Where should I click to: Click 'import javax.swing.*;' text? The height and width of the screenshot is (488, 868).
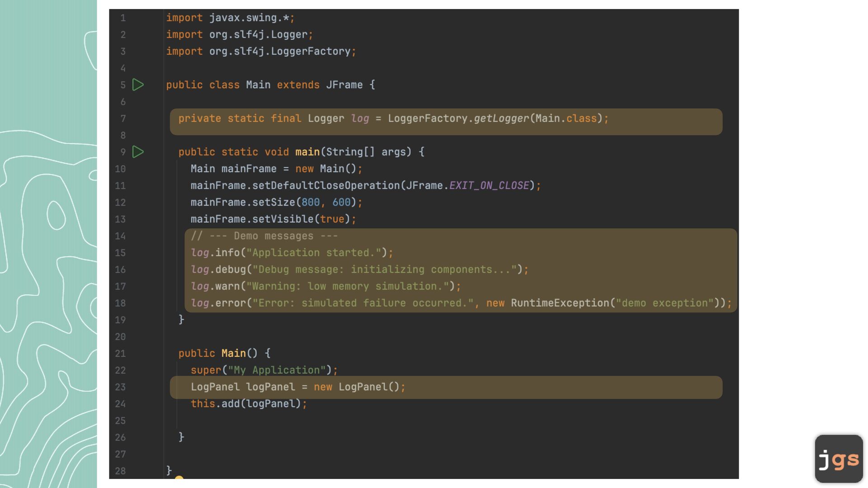230,18
